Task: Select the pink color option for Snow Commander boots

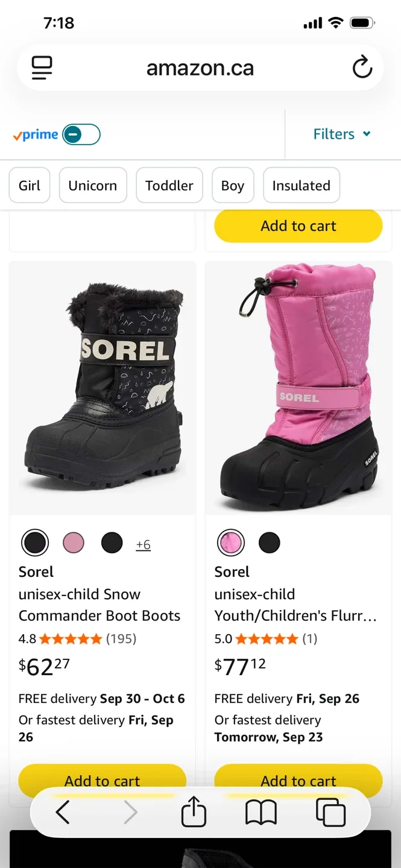Action: pyautogui.click(x=74, y=542)
